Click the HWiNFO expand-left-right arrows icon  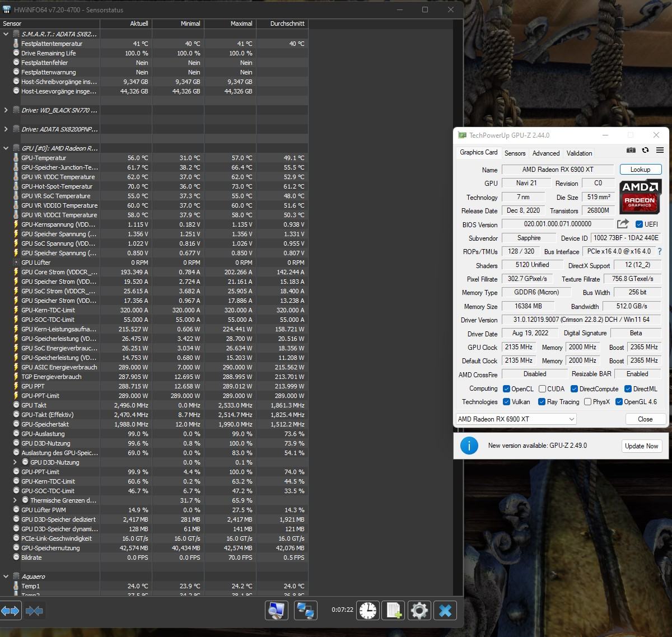tap(11, 611)
